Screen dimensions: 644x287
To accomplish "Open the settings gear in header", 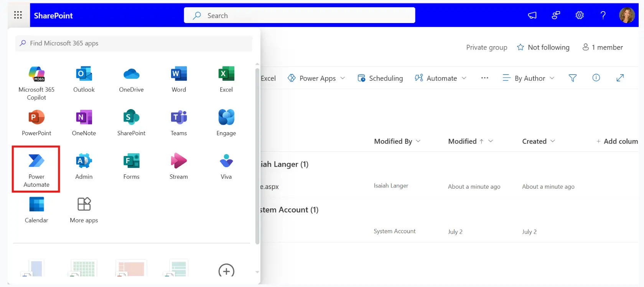I will pyautogui.click(x=579, y=15).
